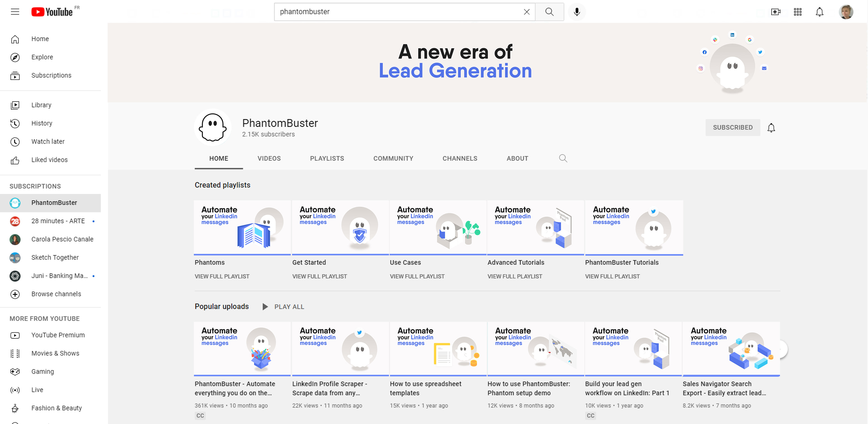Search within channel magnifier icon
This screenshot has width=868, height=424.
tap(563, 158)
